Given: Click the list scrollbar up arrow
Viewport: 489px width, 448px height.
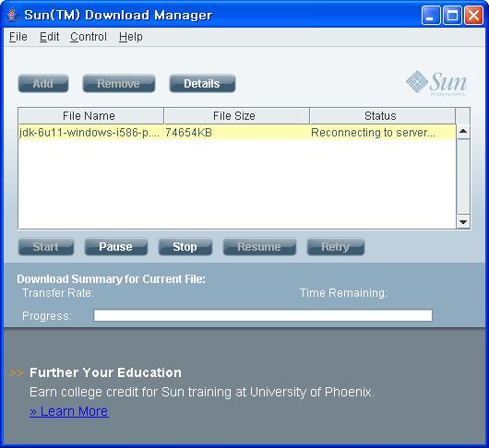Looking at the screenshot, I should 463,131.
